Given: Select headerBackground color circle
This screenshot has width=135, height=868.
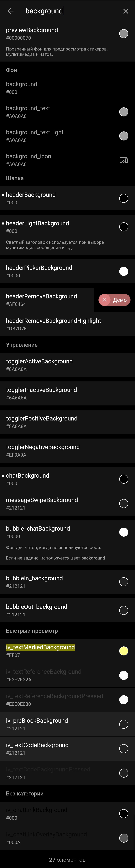Looking at the screenshot, I should 123,199.
